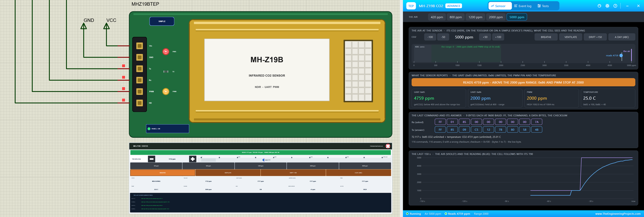
Task: Set the air to 1200 ppm in toolbar
Action: point(475,17)
